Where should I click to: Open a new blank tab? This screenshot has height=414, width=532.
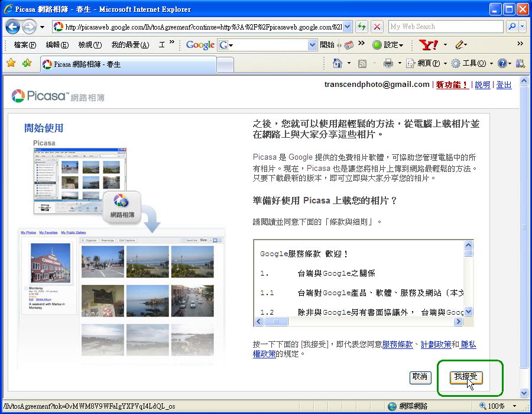point(225,64)
